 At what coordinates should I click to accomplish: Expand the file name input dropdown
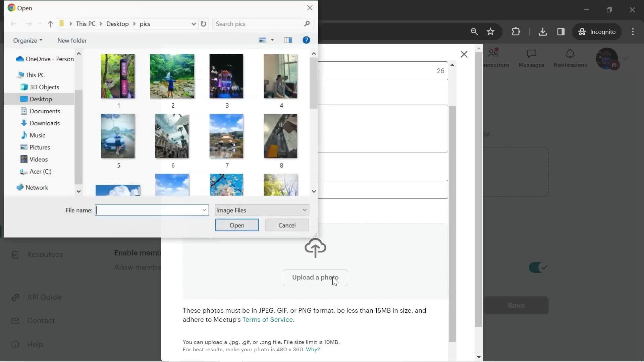tap(204, 210)
